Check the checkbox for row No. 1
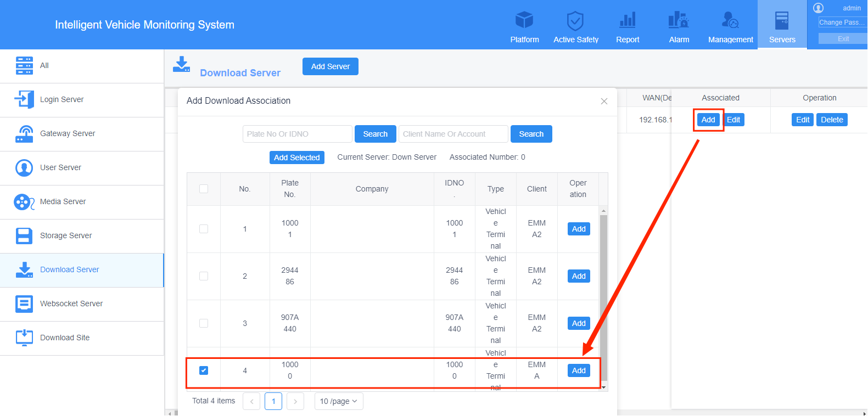Screen dimensions: 868x416 click(204, 229)
